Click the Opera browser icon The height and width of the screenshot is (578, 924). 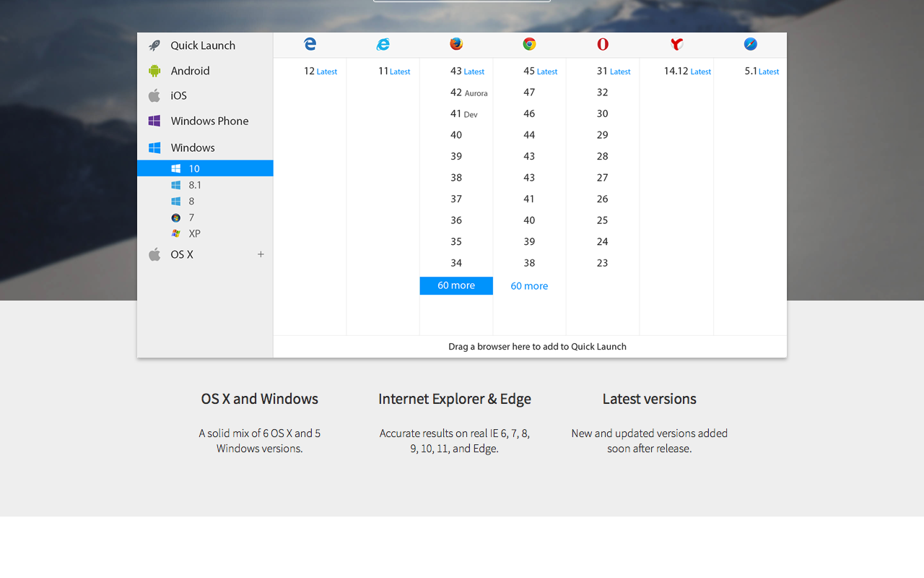pos(603,44)
